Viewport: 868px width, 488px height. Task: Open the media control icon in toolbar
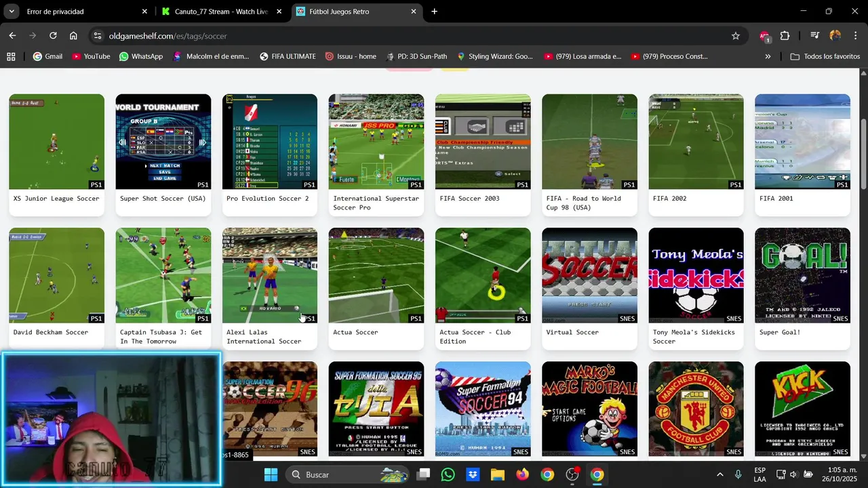point(815,36)
